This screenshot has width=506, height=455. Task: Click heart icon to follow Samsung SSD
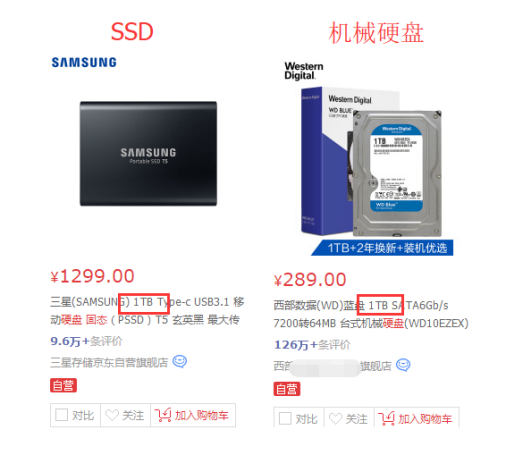(x=112, y=415)
